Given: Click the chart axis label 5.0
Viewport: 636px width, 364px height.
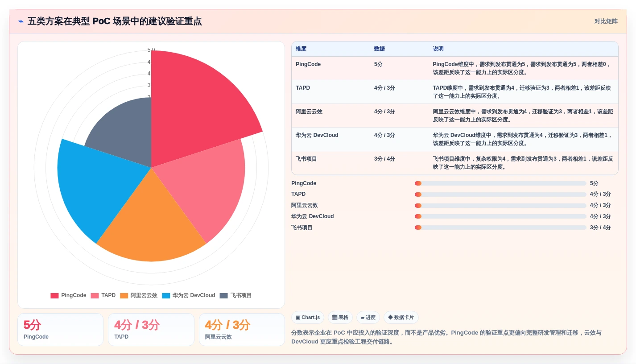Looking at the screenshot, I should point(151,50).
